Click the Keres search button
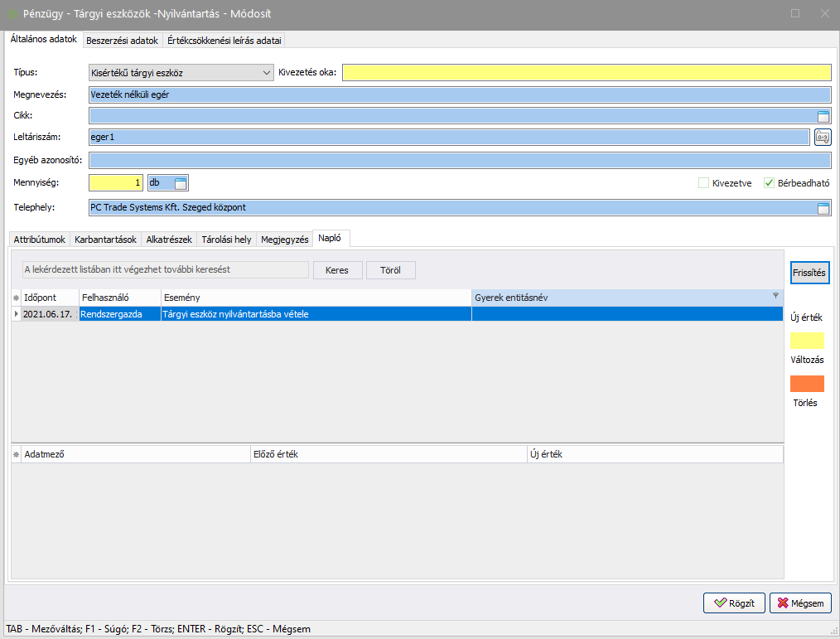The height and width of the screenshot is (639, 840). (x=337, y=270)
